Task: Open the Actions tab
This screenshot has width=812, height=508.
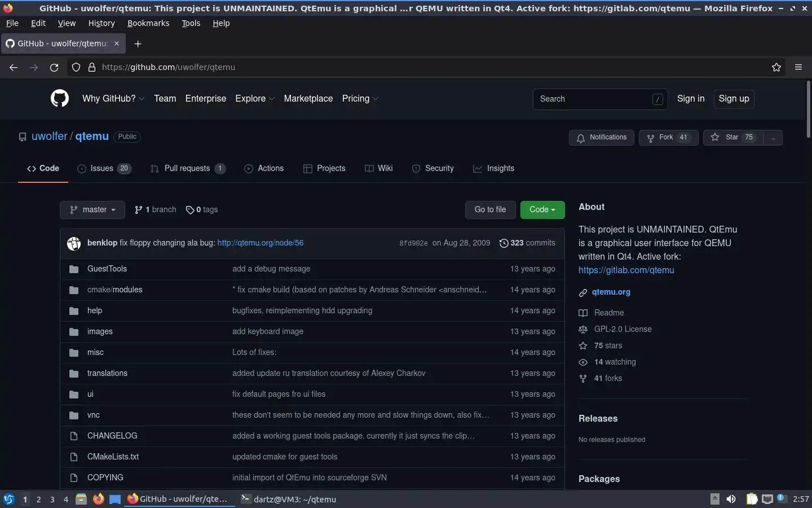Action: click(x=264, y=168)
